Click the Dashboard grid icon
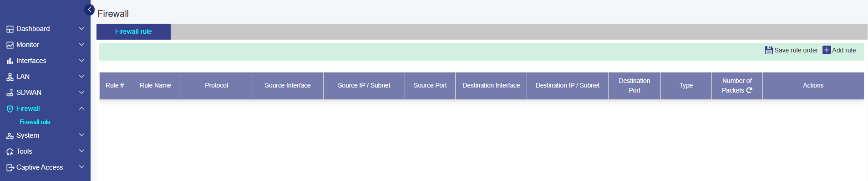Viewport: 868px width, 181px height. click(x=10, y=29)
